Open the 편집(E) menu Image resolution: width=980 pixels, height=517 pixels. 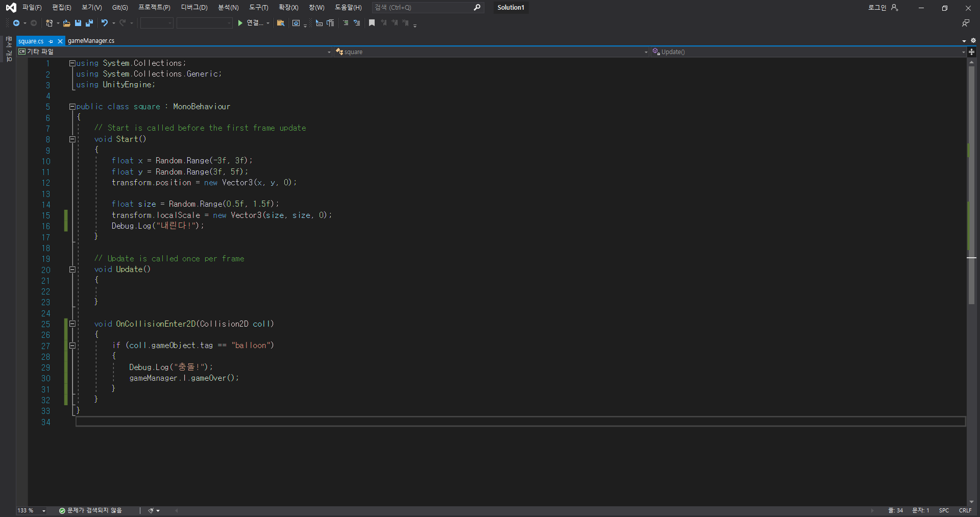pyautogui.click(x=62, y=7)
